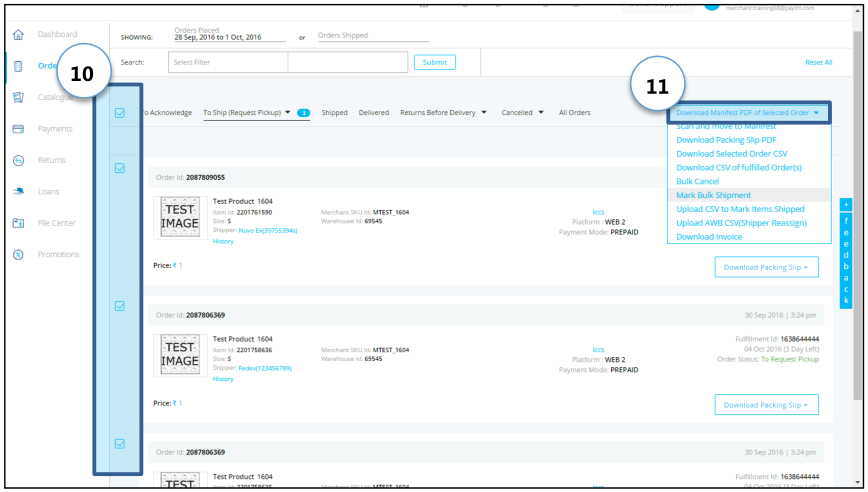Switch to the Delivered tab
Screen dimensions: 868x492
(x=374, y=112)
